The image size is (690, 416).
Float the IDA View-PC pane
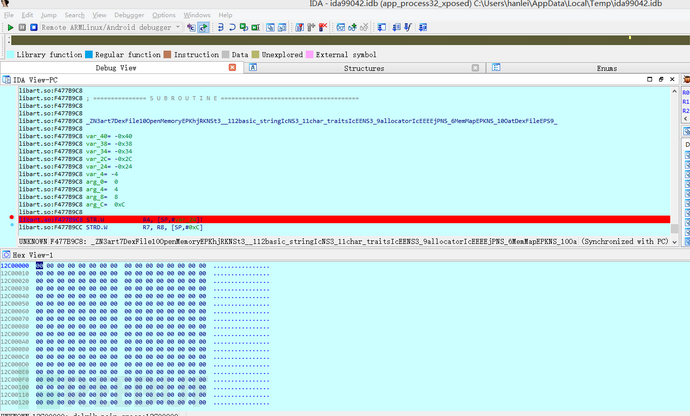(x=661, y=79)
